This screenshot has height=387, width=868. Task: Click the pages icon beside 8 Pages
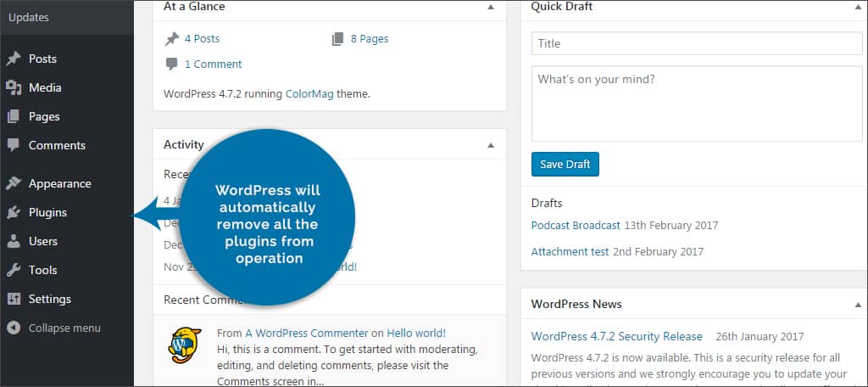(x=337, y=39)
